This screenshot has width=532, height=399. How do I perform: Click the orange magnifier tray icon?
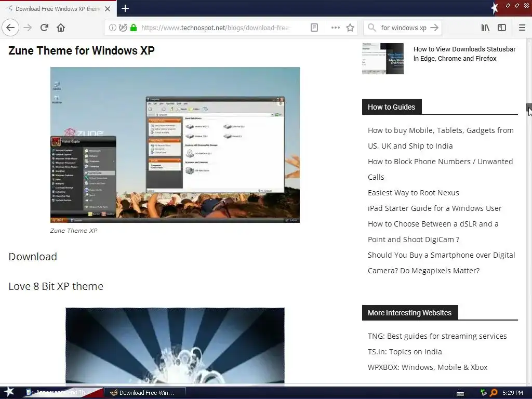pyautogui.click(x=494, y=393)
